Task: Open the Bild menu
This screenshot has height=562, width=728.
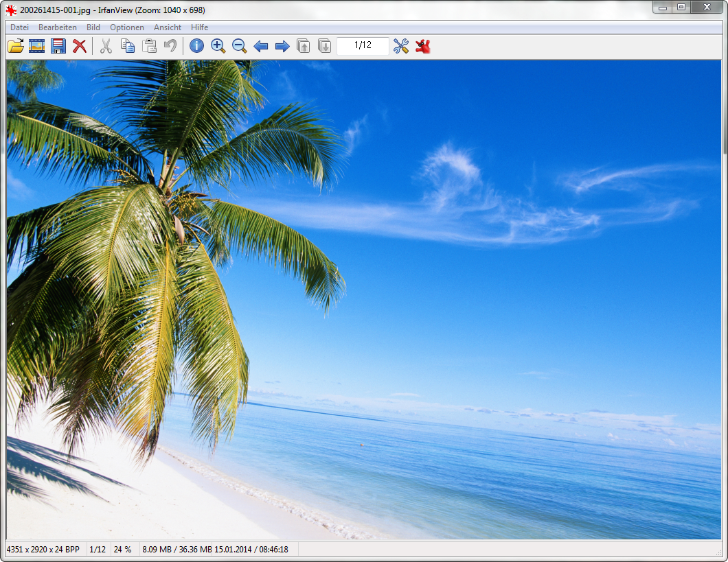Action: pos(93,27)
